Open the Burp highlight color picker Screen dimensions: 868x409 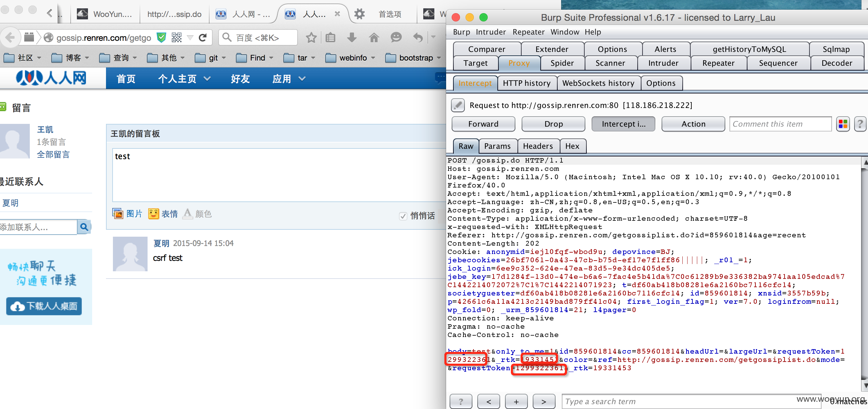tap(843, 124)
